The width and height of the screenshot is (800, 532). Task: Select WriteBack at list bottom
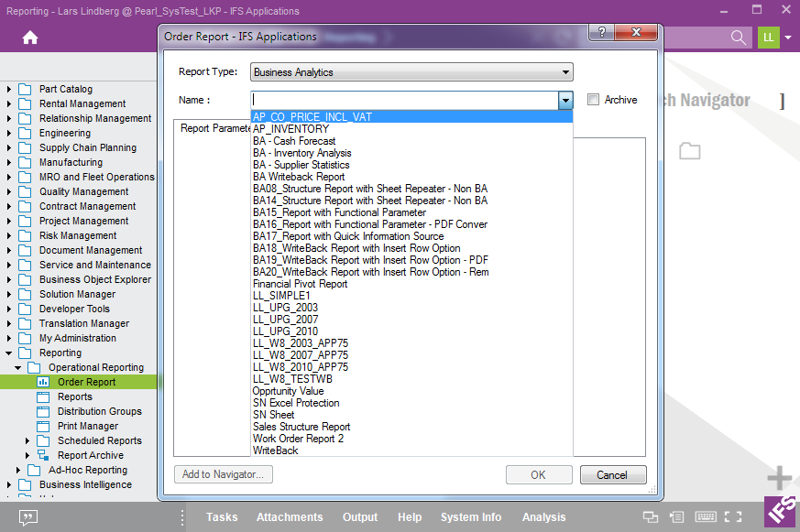[x=411, y=451]
